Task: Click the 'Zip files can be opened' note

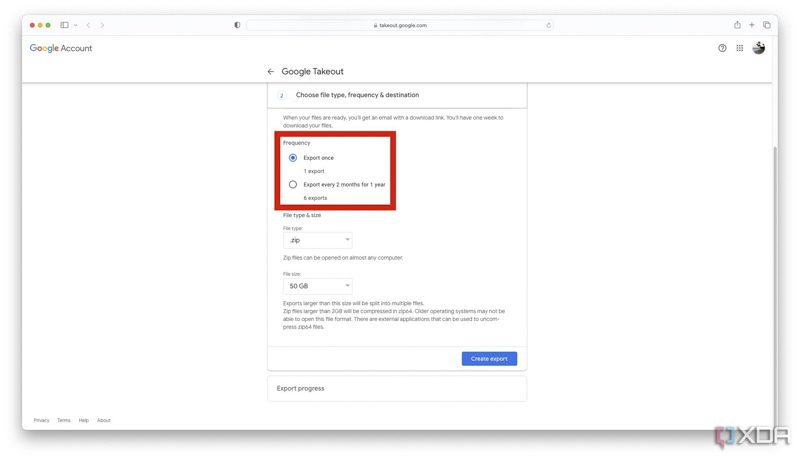Action: tap(343, 258)
